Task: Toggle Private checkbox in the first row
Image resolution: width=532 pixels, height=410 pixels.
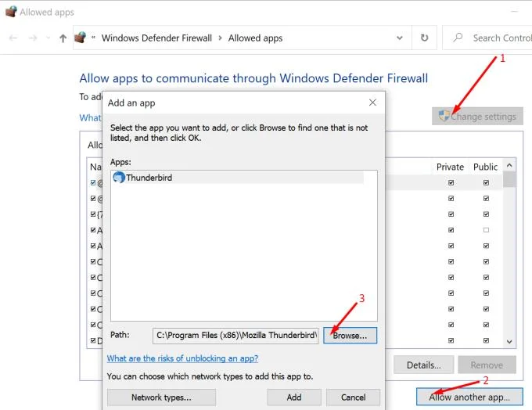Action: click(x=451, y=182)
